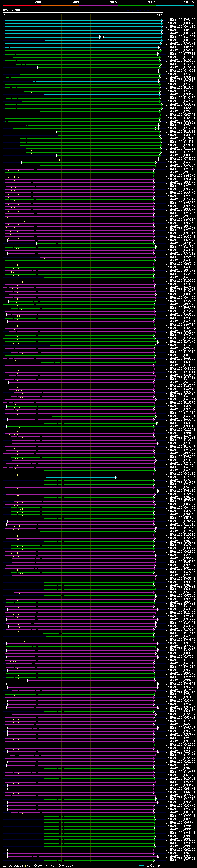The width and height of the screenshot is (197, 868).
Task: Select UniRef100_C0PR41 label
Action: [x=180, y=815]
